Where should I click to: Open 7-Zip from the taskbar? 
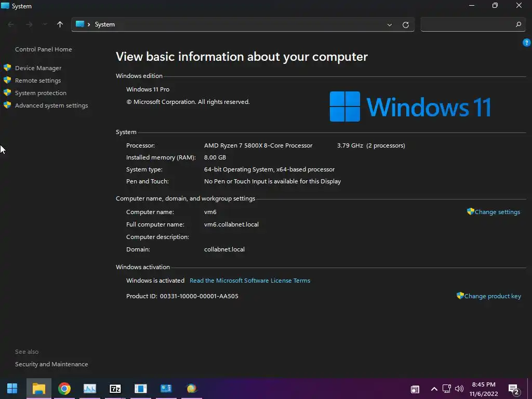[x=115, y=389]
